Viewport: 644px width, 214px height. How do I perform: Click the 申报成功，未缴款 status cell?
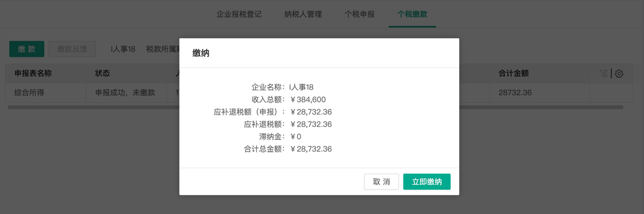click(125, 92)
